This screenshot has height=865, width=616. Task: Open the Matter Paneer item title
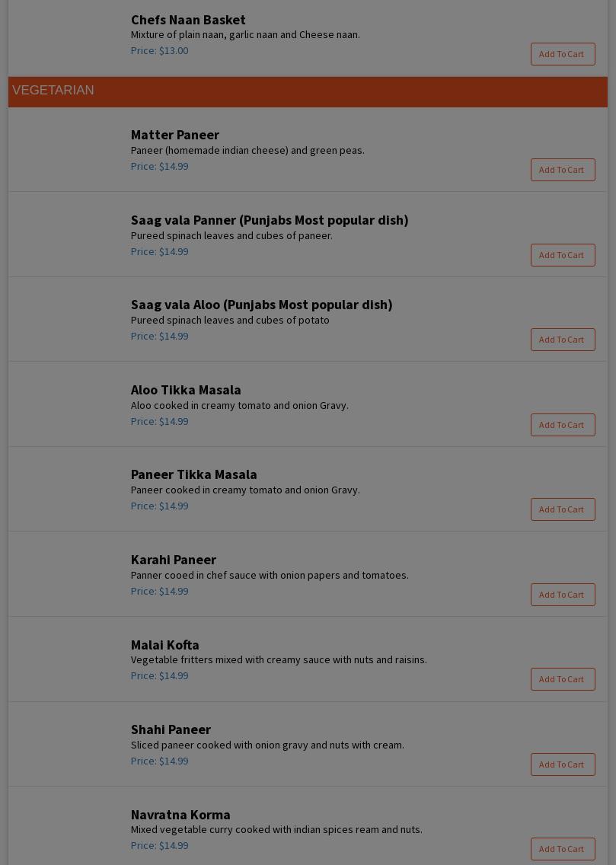(x=174, y=135)
